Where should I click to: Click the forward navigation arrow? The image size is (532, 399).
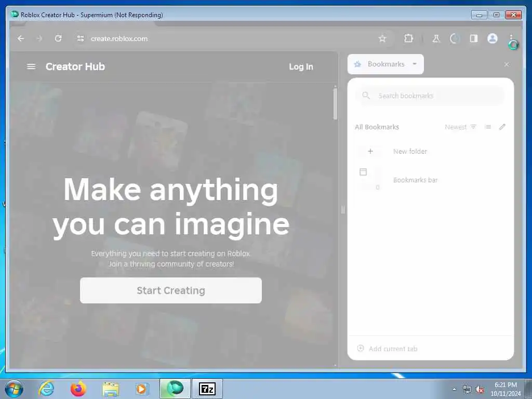[39, 38]
